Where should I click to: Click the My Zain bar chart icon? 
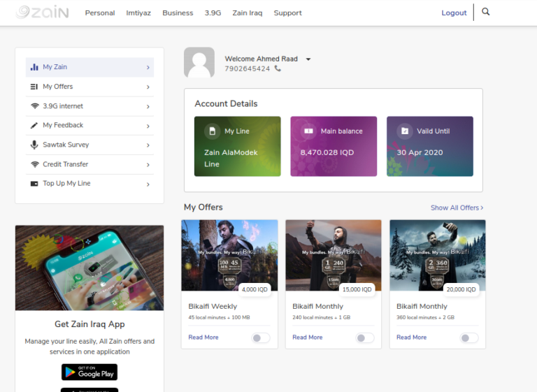[x=34, y=67]
